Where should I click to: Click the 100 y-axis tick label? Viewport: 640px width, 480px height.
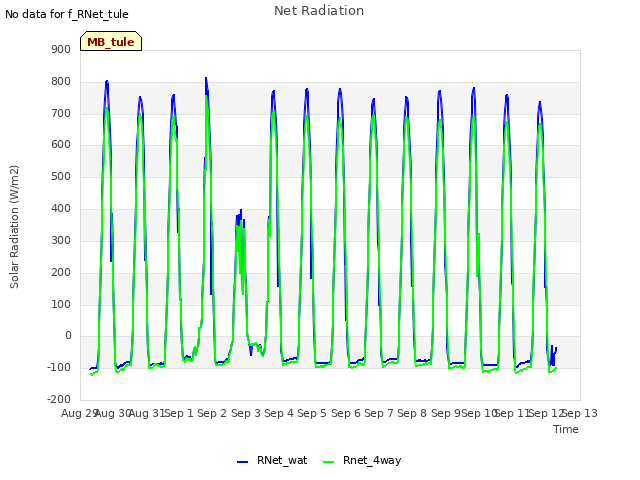(x=61, y=304)
